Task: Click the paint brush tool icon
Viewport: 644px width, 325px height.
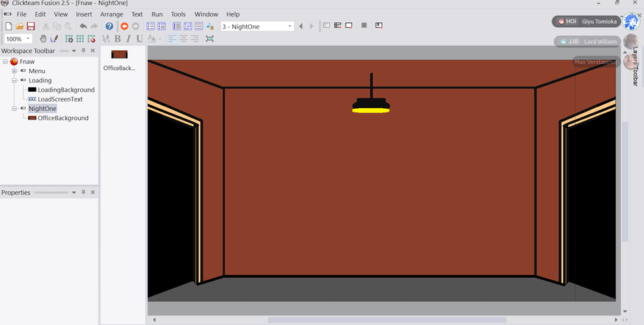Action: point(54,39)
